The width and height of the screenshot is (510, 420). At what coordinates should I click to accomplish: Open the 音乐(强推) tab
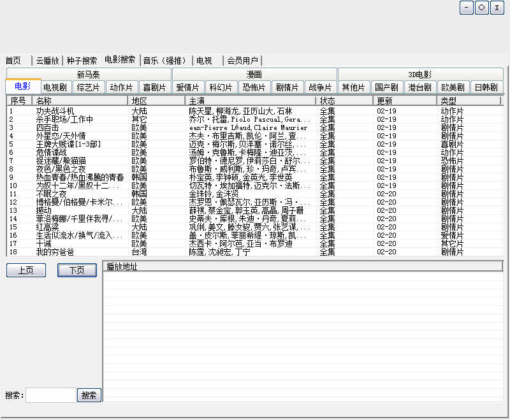click(166, 61)
